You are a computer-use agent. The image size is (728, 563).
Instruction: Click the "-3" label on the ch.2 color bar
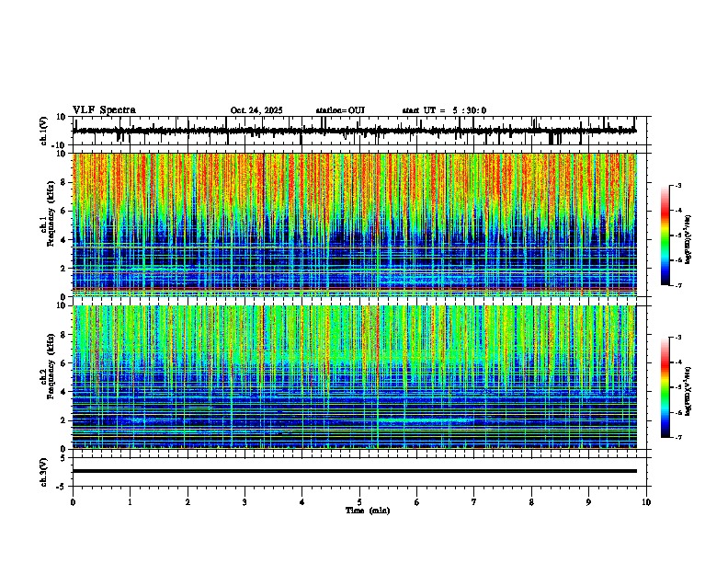pos(677,338)
